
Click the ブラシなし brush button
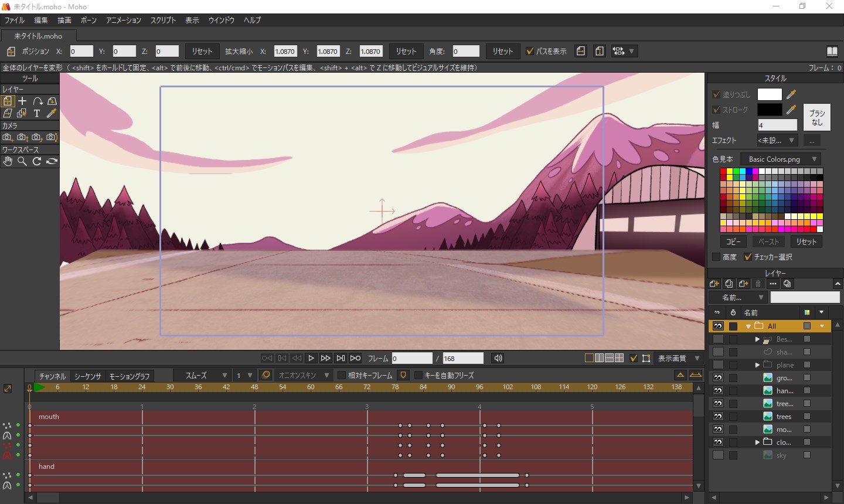pyautogui.click(x=817, y=117)
